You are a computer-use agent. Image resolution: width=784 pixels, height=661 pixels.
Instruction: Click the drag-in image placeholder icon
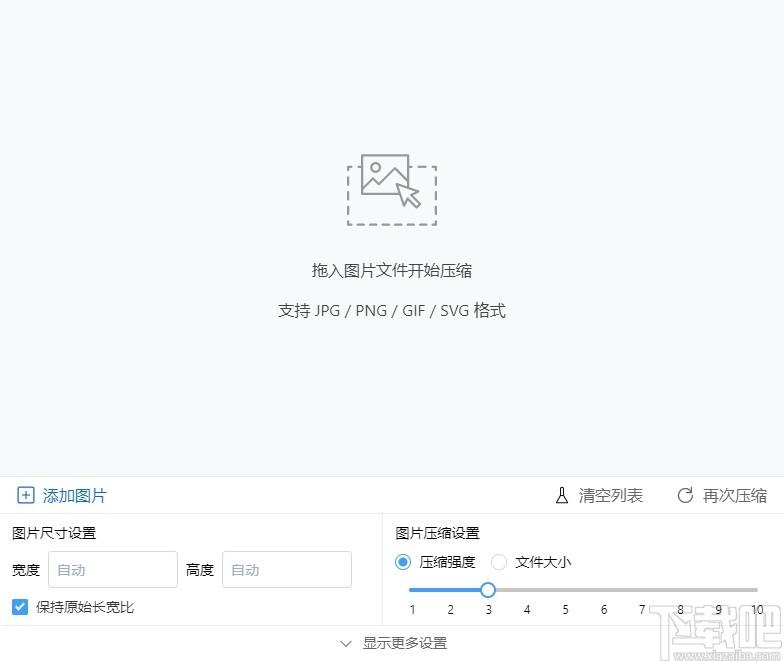click(x=392, y=190)
